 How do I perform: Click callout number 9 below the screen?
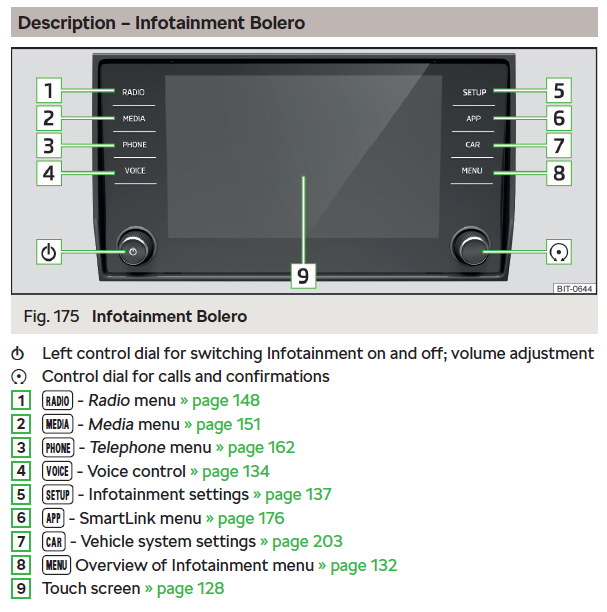coord(303,276)
